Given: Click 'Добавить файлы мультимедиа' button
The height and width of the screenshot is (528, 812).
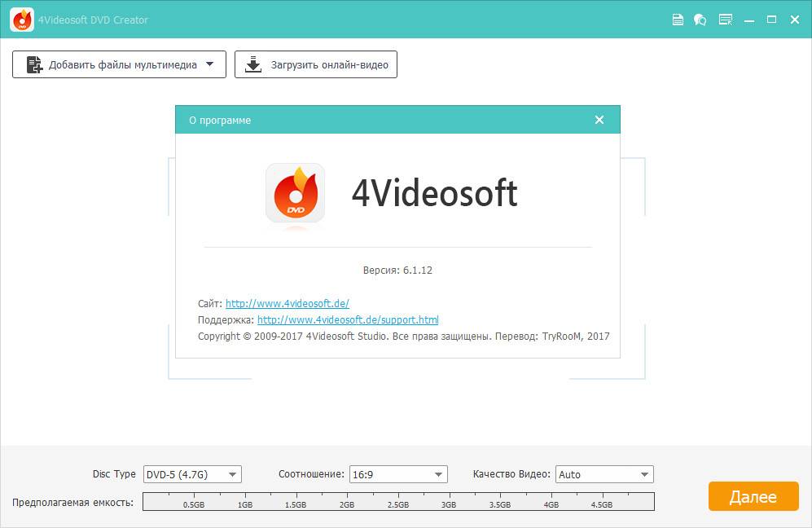Looking at the screenshot, I should [119, 64].
